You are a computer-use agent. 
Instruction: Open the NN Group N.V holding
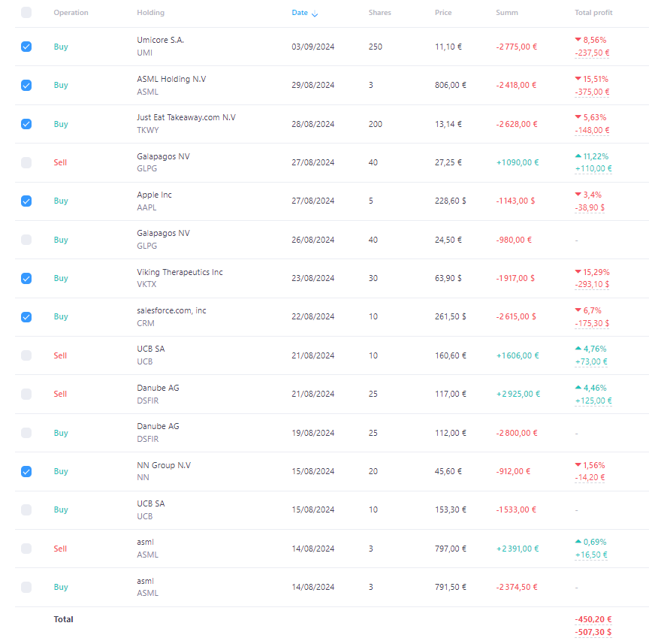point(164,465)
